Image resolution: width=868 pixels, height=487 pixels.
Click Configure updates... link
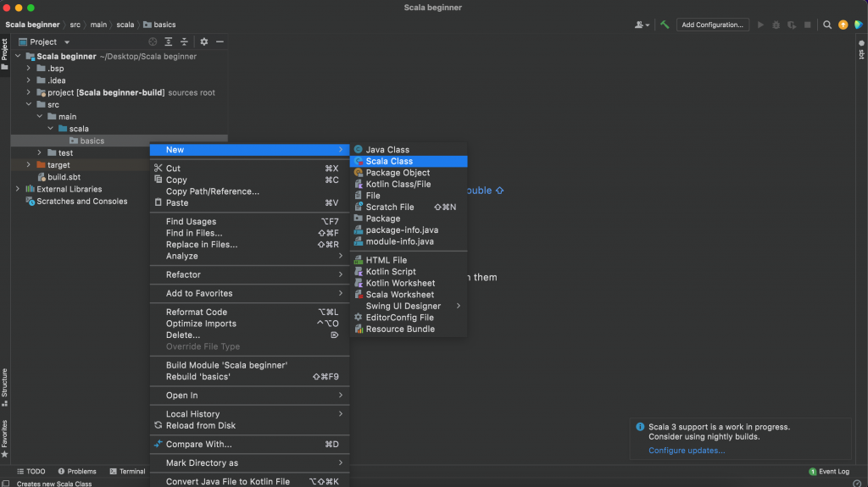point(687,451)
